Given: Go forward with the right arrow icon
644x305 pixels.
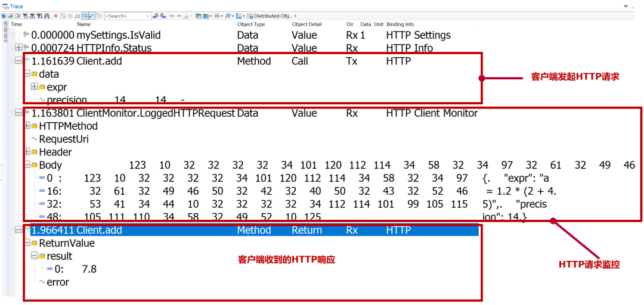Looking at the screenshot, I should [179, 16].
